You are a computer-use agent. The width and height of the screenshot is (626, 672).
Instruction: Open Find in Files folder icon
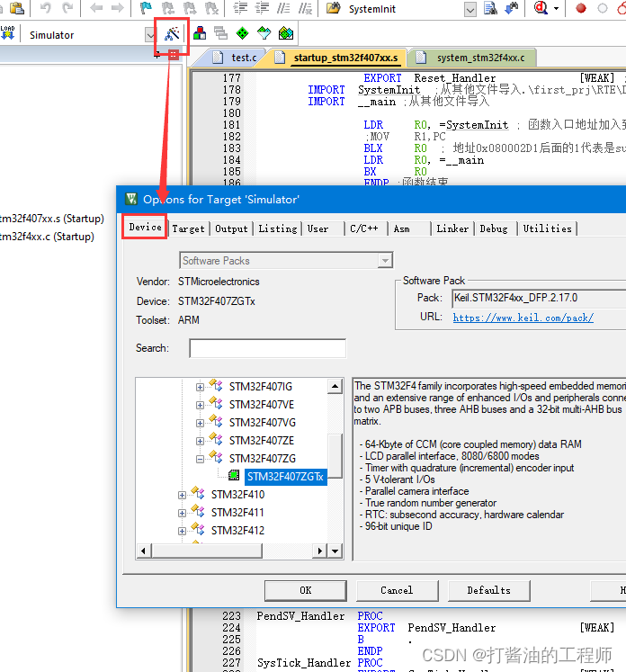click(x=334, y=8)
